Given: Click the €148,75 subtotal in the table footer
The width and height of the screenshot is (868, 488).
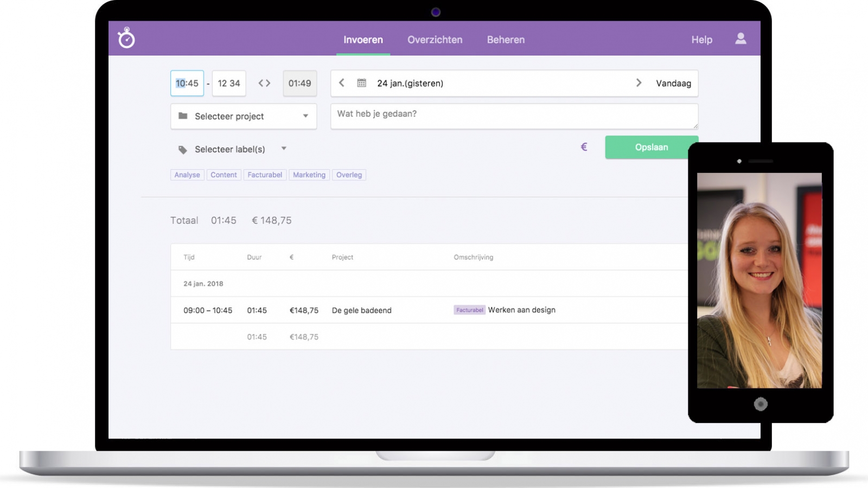Looking at the screenshot, I should coord(304,337).
